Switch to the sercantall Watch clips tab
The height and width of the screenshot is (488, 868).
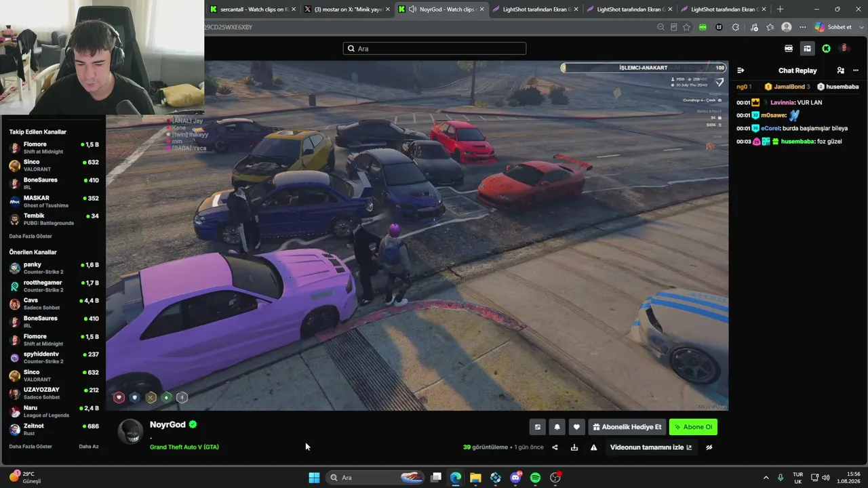pyautogui.click(x=252, y=9)
